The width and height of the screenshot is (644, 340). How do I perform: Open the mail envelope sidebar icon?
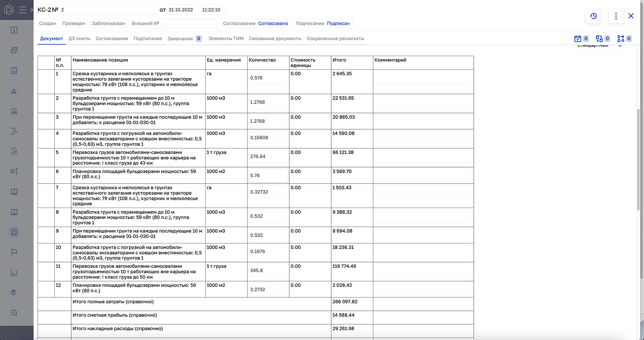coord(14,50)
